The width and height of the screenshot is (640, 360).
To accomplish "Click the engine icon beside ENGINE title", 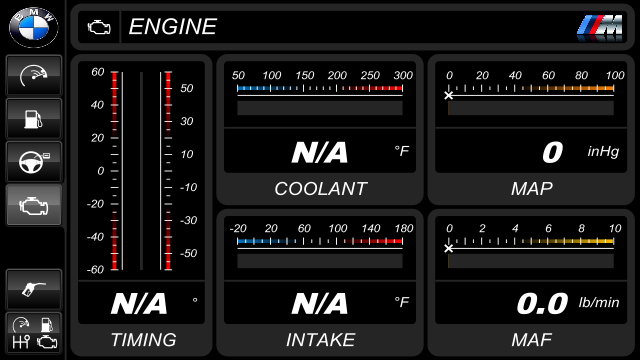I will (x=99, y=27).
